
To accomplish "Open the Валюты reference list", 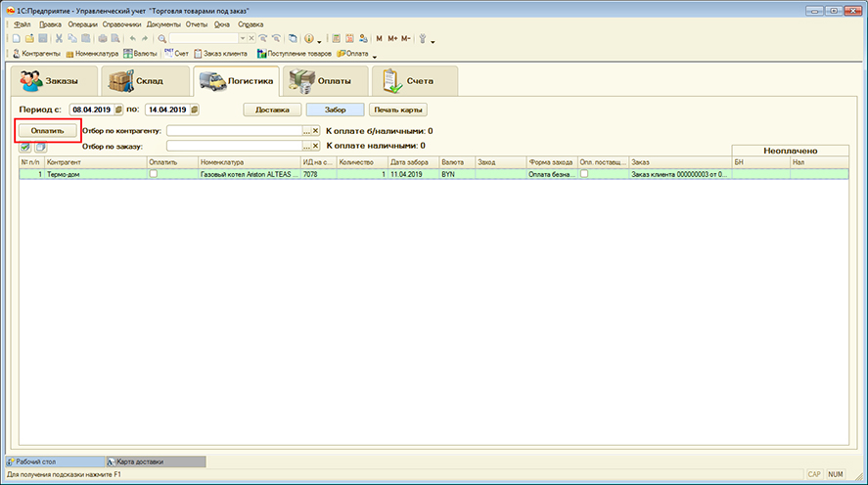I will tap(141, 53).
